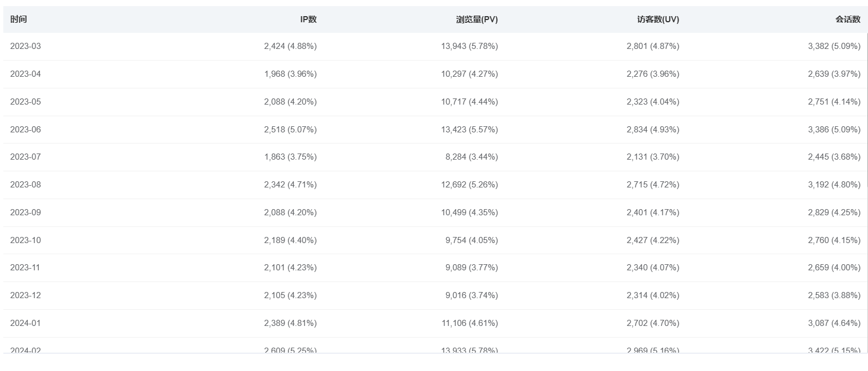The height and width of the screenshot is (371, 868).
Task: Select the 2023-08 date cell
Action: click(26, 185)
